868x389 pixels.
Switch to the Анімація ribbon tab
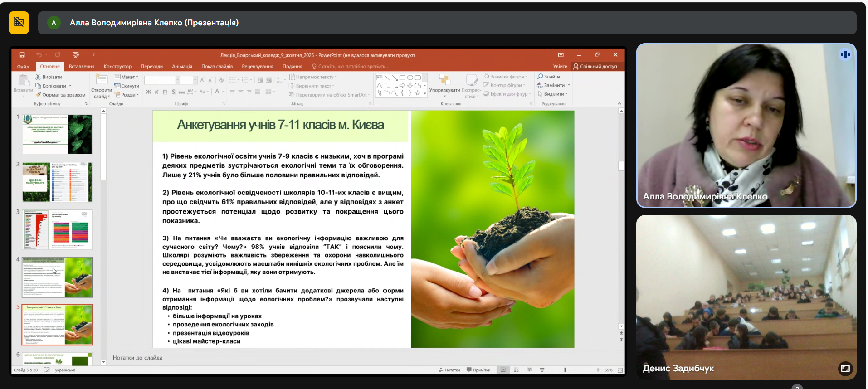[x=182, y=67]
